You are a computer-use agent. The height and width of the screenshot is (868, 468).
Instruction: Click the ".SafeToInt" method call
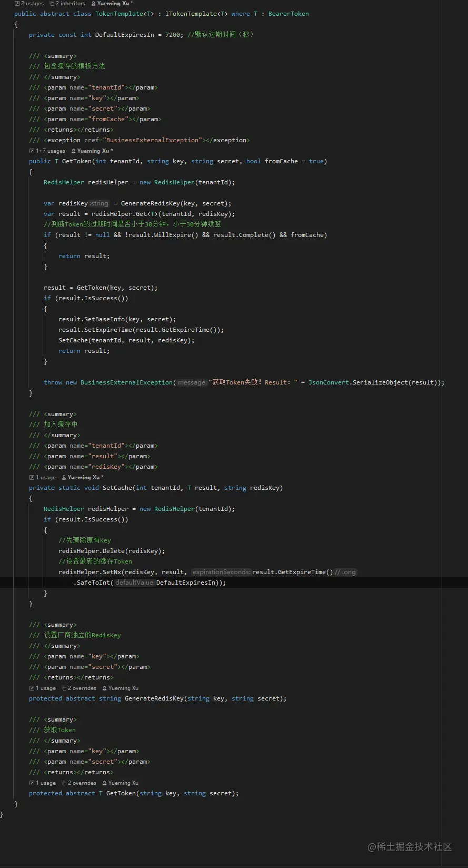92,583
